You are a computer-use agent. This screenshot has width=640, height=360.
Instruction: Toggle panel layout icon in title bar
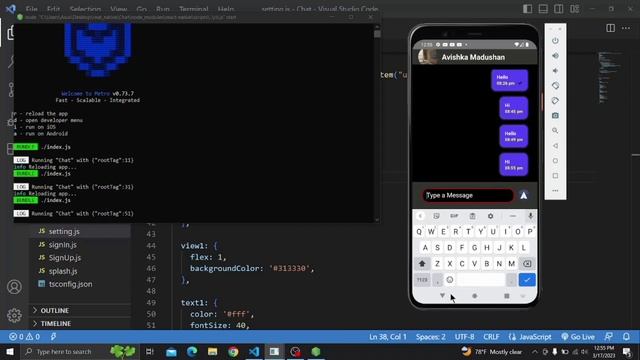[543, 9]
